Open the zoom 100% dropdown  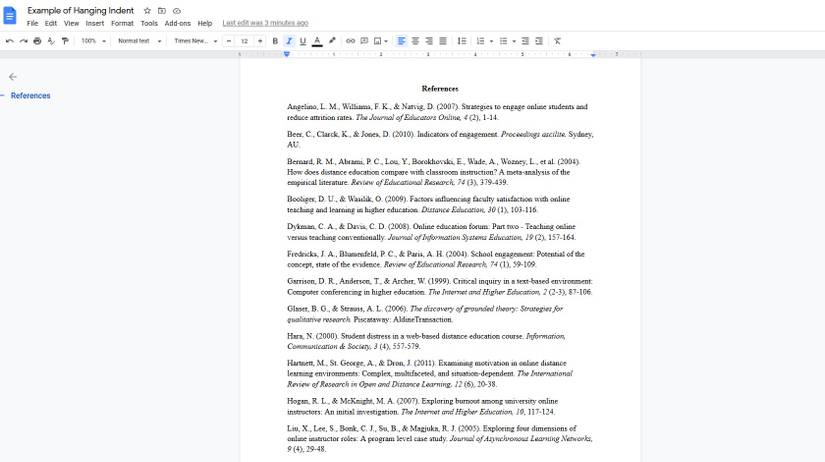point(94,41)
